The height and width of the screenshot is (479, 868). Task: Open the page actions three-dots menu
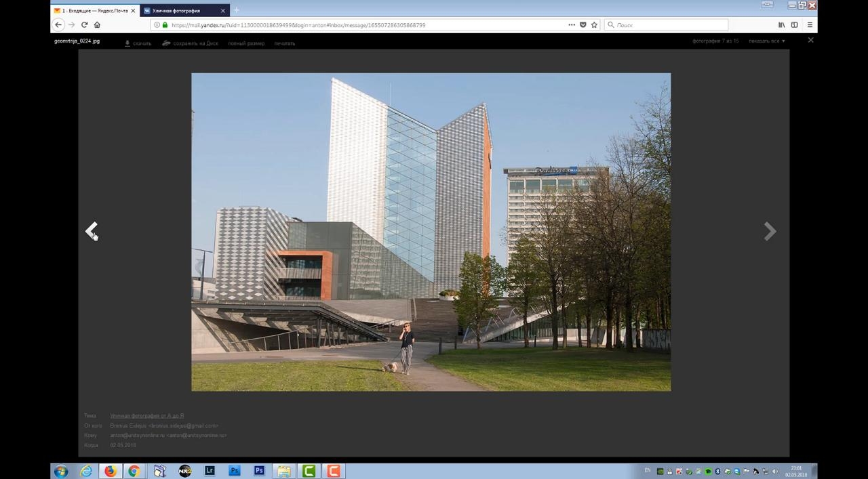click(572, 25)
